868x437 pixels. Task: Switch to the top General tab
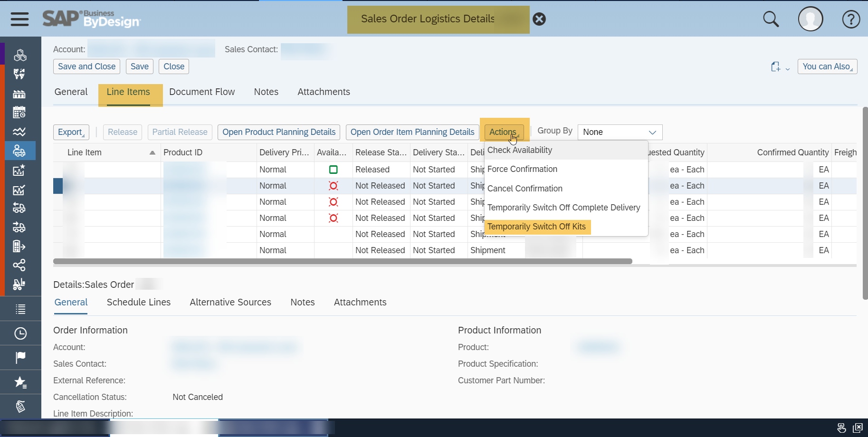(71, 92)
